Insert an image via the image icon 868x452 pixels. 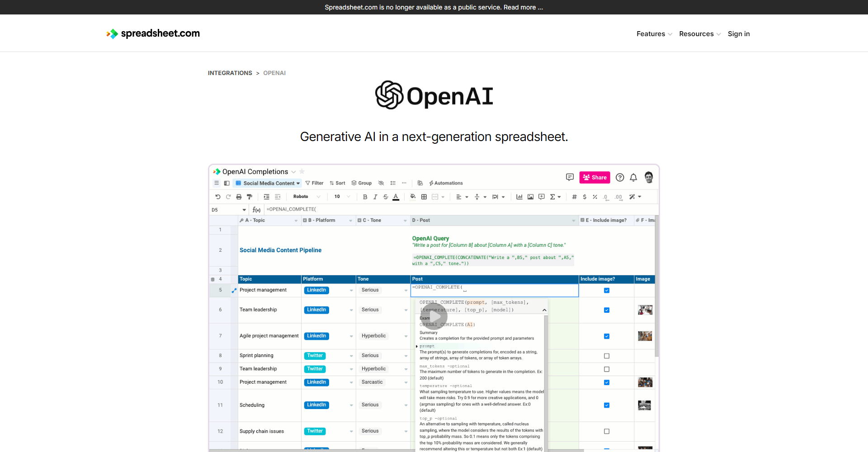(530, 197)
